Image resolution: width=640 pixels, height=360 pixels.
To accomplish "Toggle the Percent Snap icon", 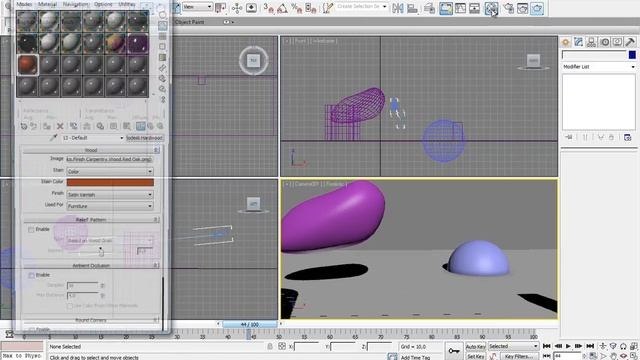I will tap(297, 8).
